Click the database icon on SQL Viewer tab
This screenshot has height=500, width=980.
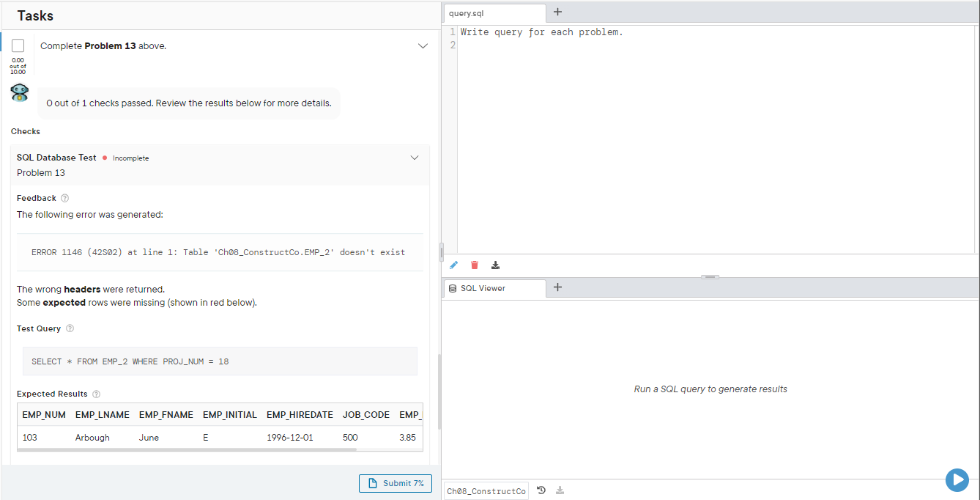453,288
